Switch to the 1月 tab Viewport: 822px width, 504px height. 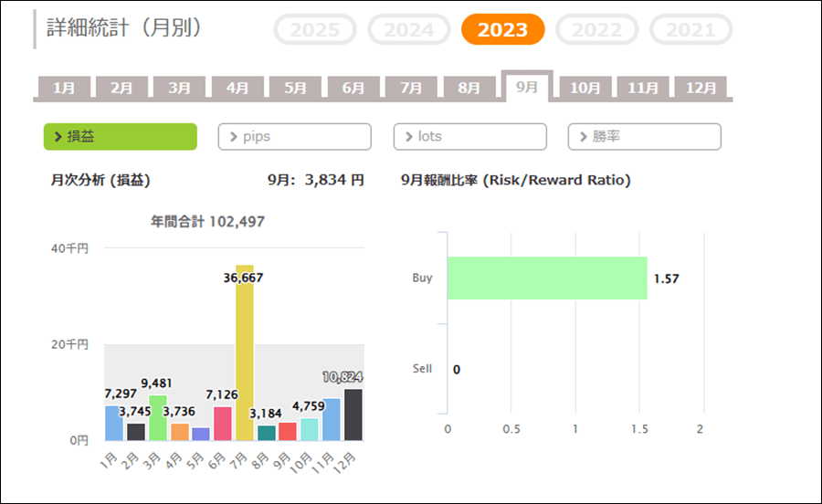pyautogui.click(x=64, y=89)
